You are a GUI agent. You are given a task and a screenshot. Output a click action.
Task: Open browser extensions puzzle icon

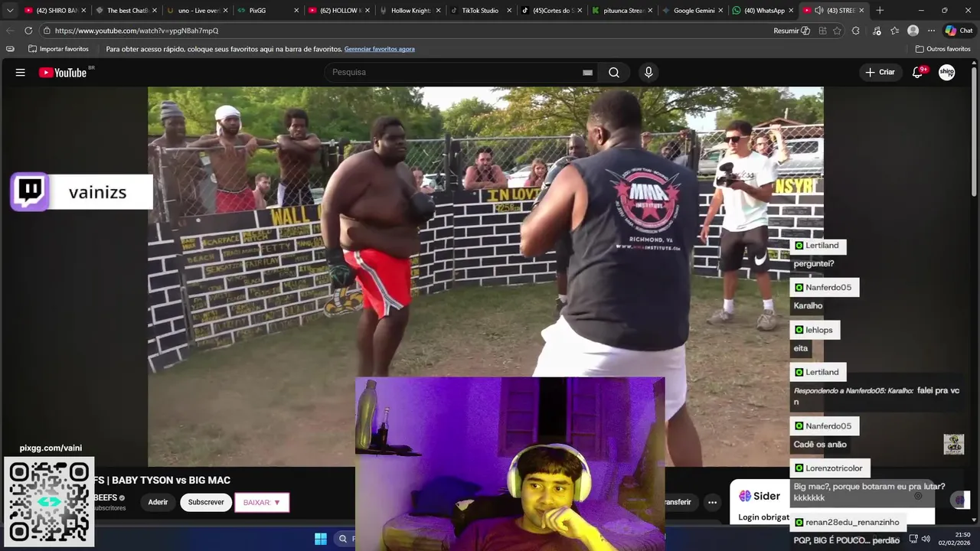pyautogui.click(x=856, y=31)
